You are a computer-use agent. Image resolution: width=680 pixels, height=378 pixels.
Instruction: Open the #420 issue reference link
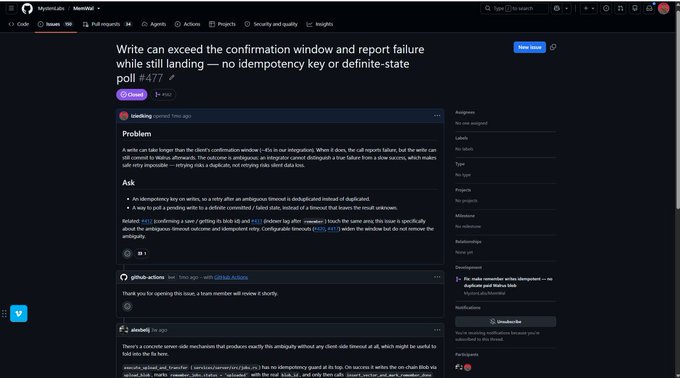tap(319, 229)
